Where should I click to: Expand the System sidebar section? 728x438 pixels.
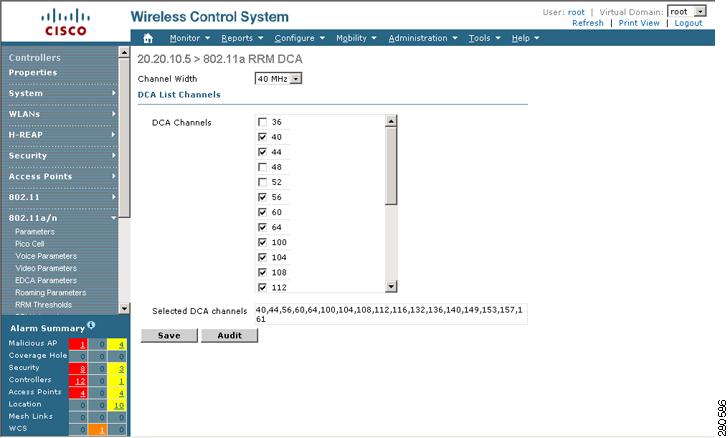coord(62,93)
